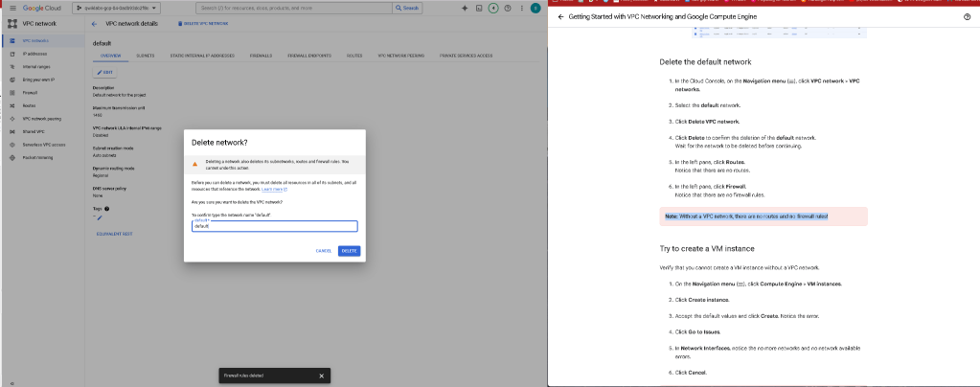Click the Packet mirroring sidebar icon

pyautogui.click(x=12, y=157)
